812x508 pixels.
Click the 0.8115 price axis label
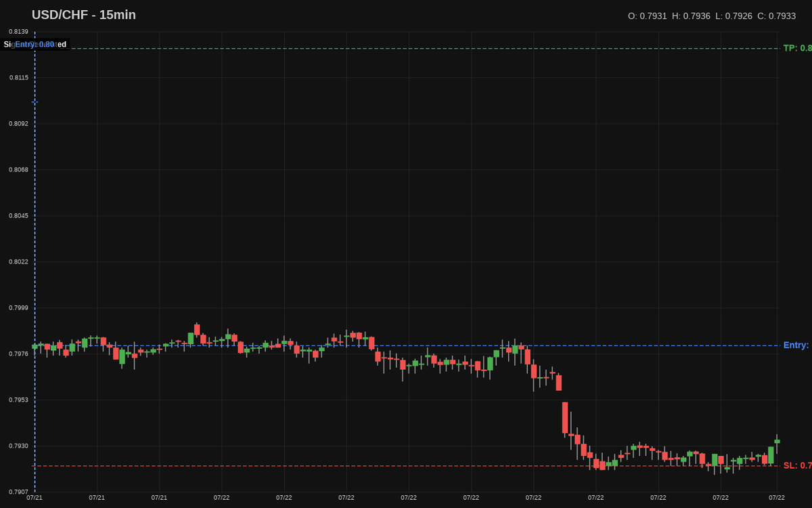[18, 78]
